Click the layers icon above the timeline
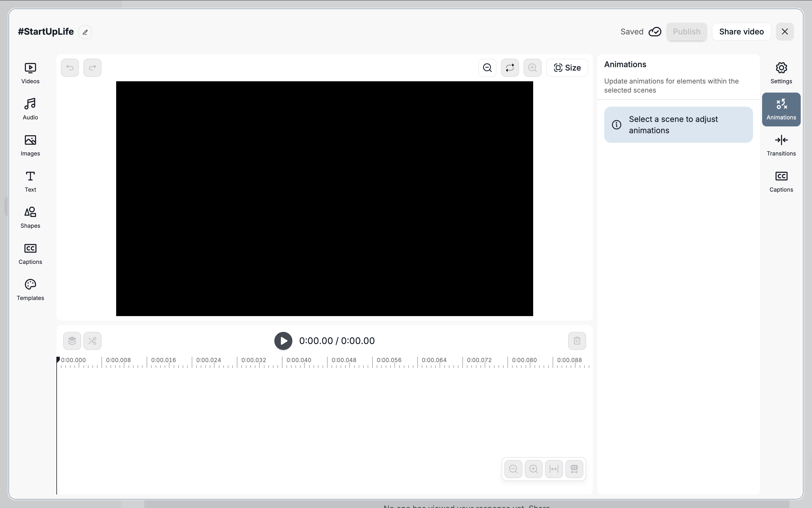Image resolution: width=812 pixels, height=508 pixels. (x=72, y=341)
